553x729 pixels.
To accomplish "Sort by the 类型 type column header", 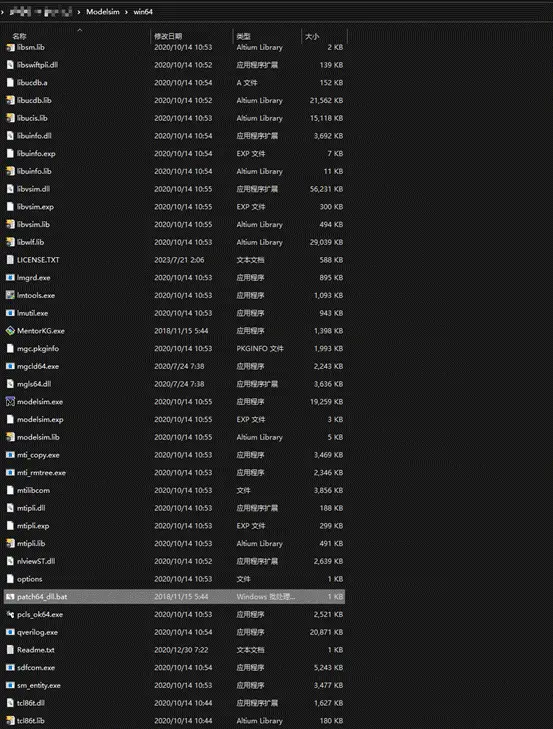I will point(243,36).
